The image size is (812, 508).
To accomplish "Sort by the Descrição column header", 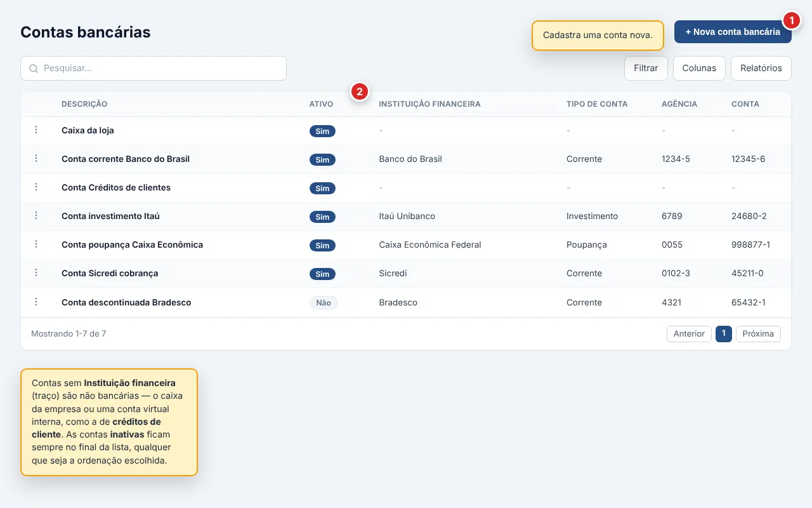I will click(x=84, y=104).
